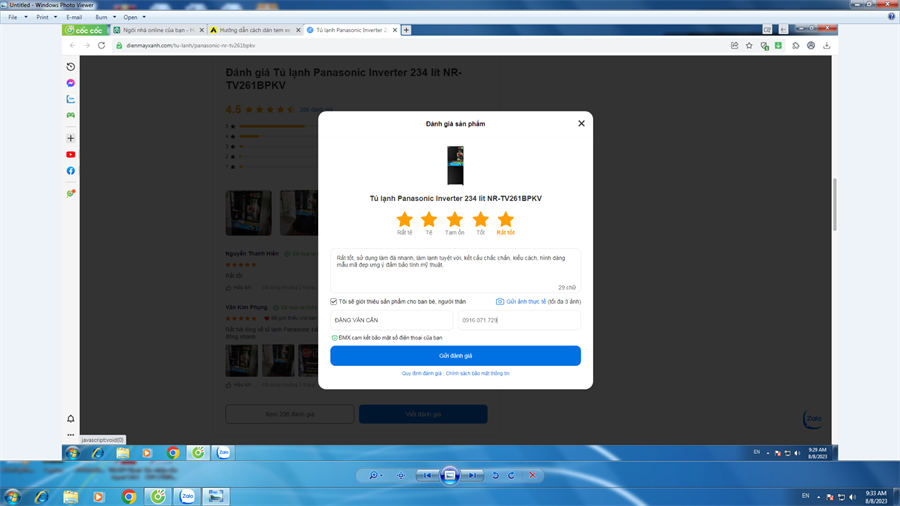Image resolution: width=900 pixels, height=506 pixels.
Task: Open the File menu in Photo Viewer
Action: point(13,17)
